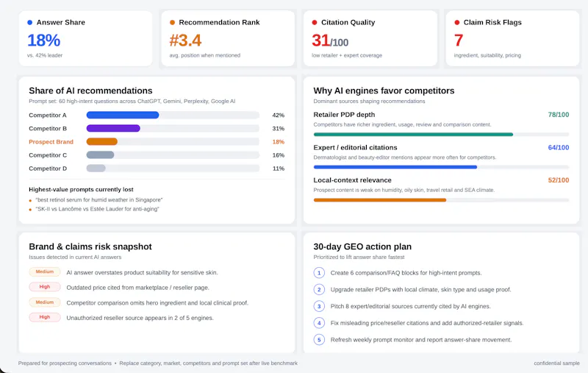Select step 5 circle in GEO action plan
The width and height of the screenshot is (588, 373).
coord(319,340)
